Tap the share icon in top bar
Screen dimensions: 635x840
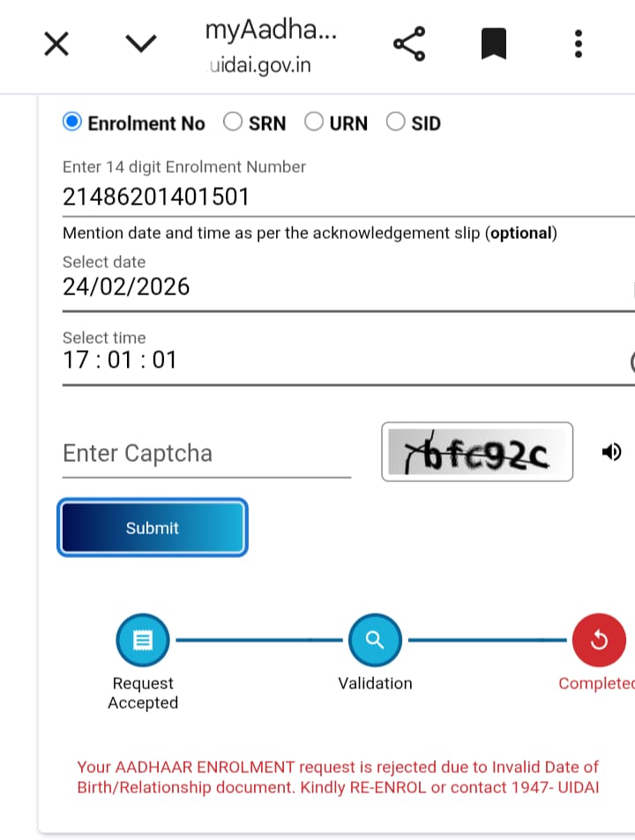pos(408,43)
